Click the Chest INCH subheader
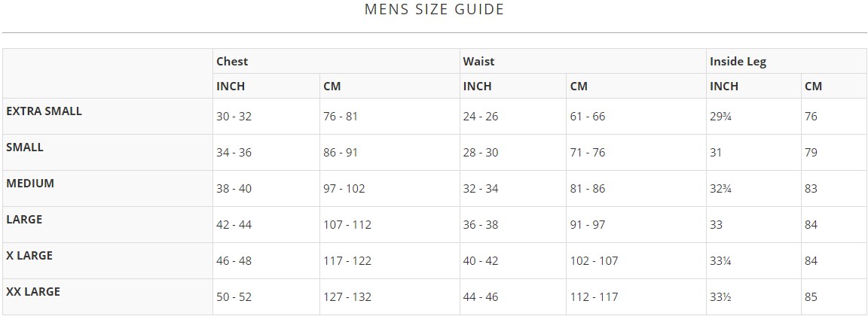The image size is (868, 316). pos(231,86)
